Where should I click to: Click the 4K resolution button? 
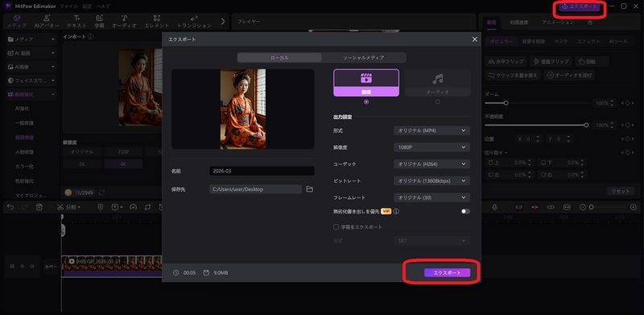tap(123, 164)
